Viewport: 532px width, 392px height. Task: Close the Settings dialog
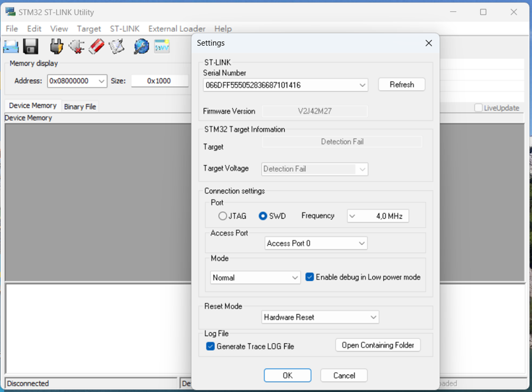(429, 43)
